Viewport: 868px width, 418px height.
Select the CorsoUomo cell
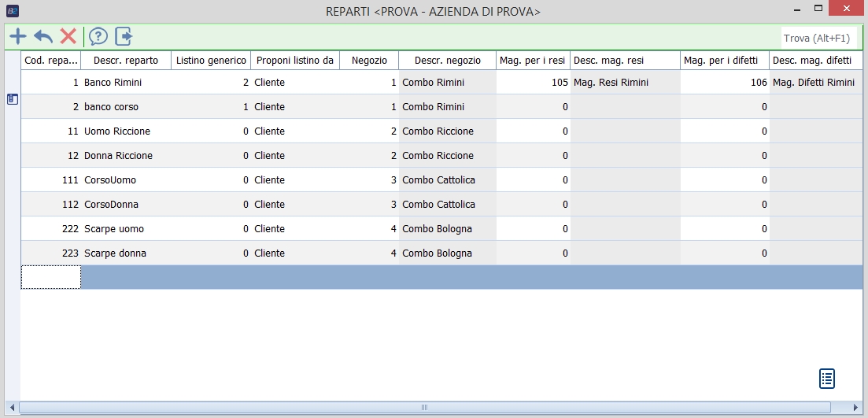(126, 180)
